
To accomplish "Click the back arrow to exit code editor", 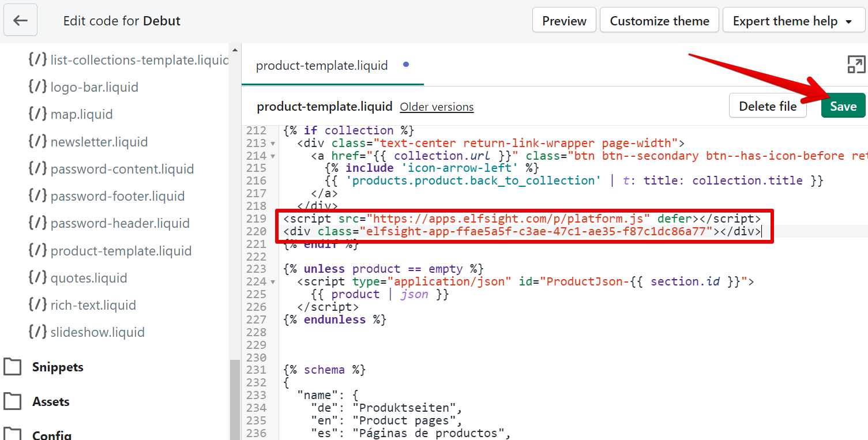I will (x=20, y=20).
